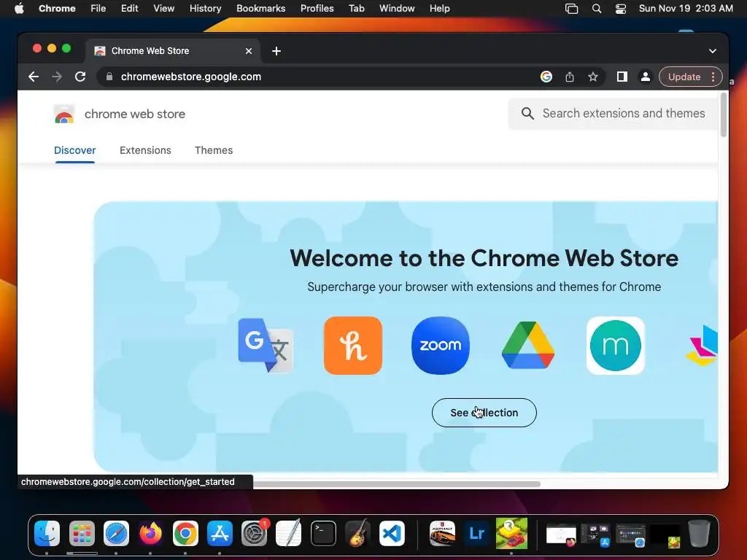Open the Bookmarks menu
747x560 pixels.
260,9
